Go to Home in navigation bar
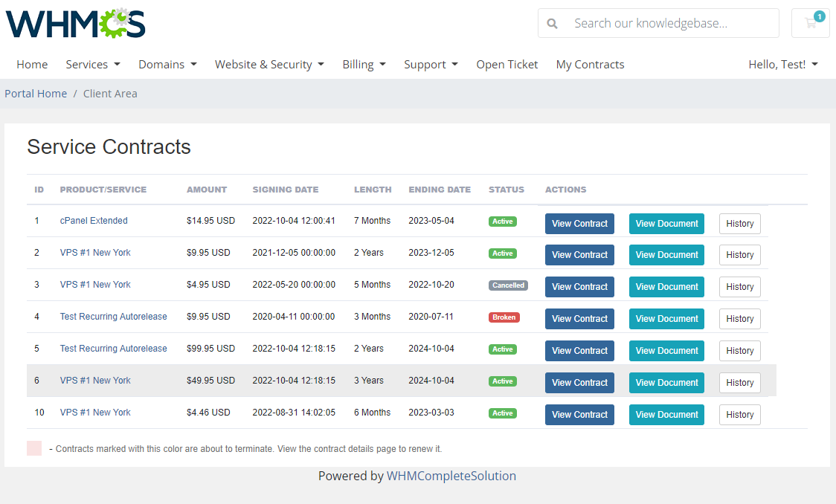Viewport: 836px width, 504px height. pyautogui.click(x=32, y=65)
